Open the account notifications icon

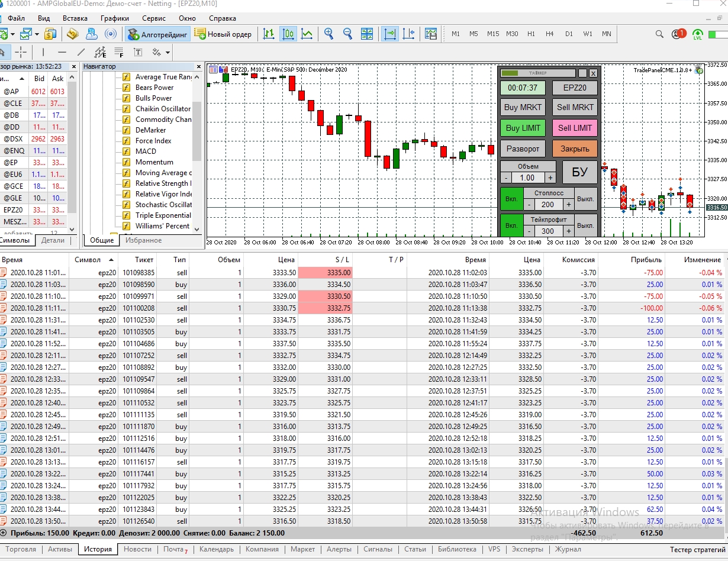point(678,34)
